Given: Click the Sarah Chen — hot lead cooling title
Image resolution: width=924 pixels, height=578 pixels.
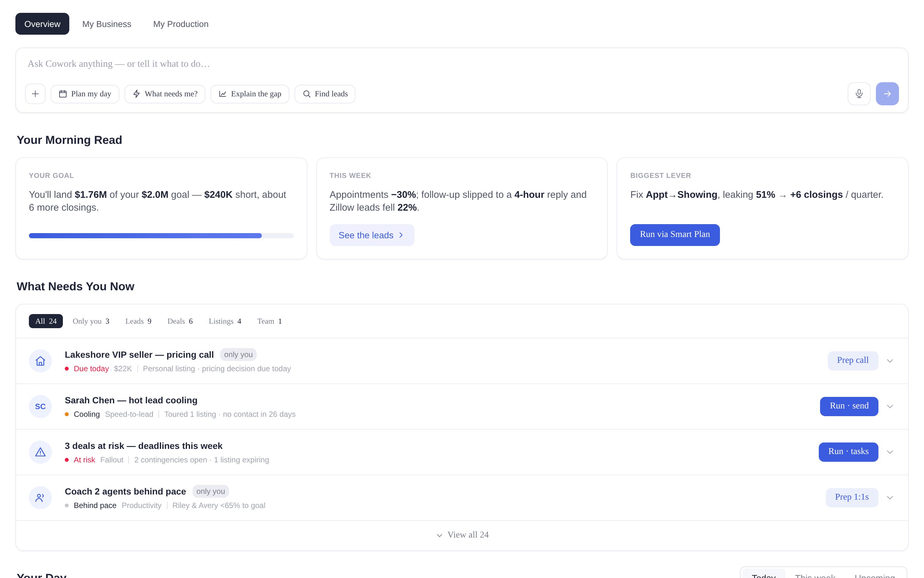Looking at the screenshot, I should coord(131,400).
